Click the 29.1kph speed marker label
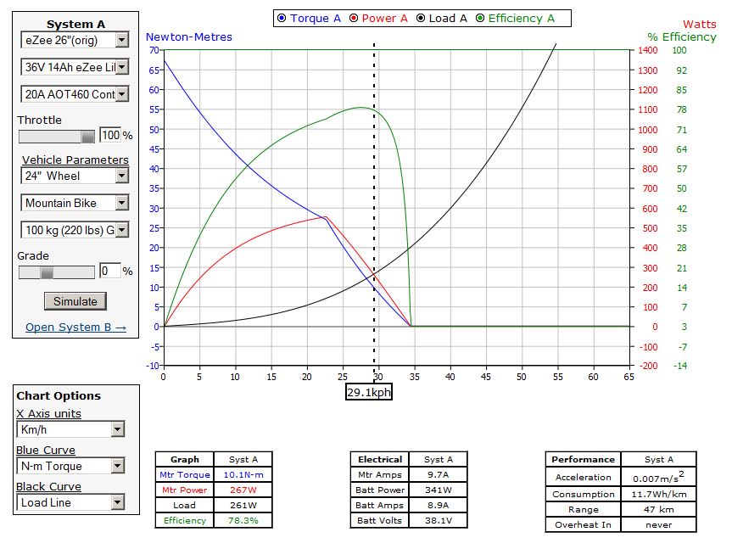 click(x=369, y=392)
